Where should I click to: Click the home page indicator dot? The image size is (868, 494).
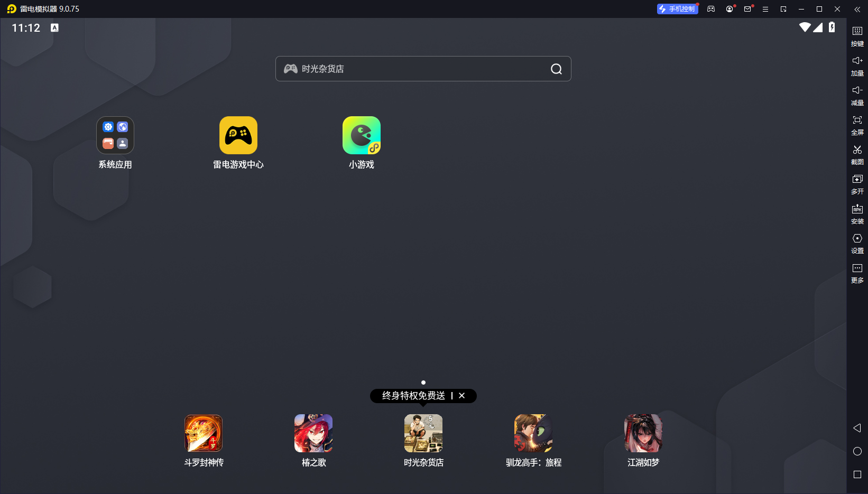(x=423, y=383)
